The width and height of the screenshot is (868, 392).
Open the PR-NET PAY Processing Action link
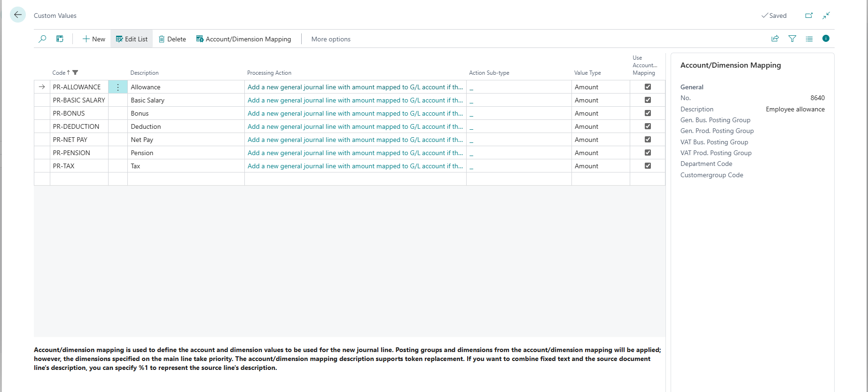355,140
